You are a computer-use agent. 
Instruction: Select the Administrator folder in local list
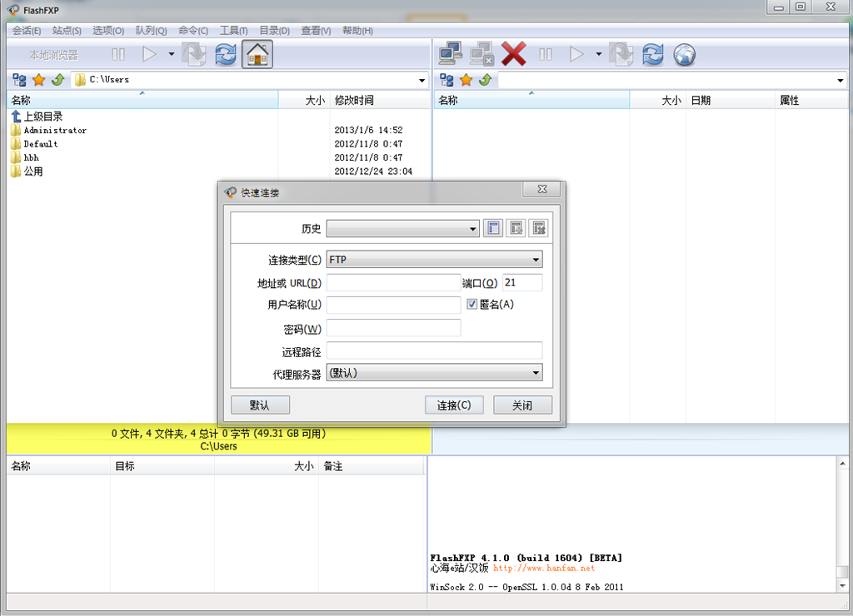coord(54,131)
